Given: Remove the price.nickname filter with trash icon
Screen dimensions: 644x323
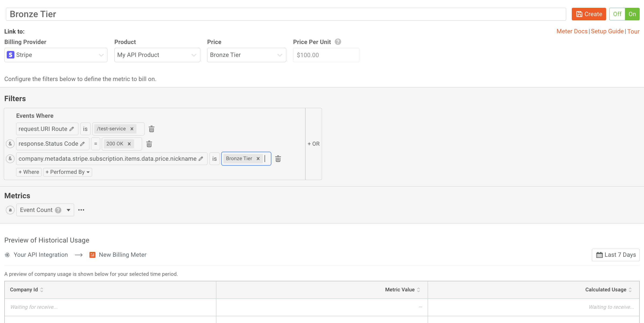Looking at the screenshot, I should tap(278, 159).
